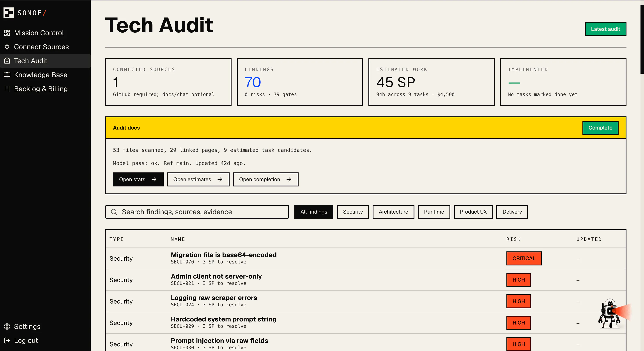Screen dimensions: 644x351
Task: Select Tech Audit in sidebar
Action: coord(45,61)
